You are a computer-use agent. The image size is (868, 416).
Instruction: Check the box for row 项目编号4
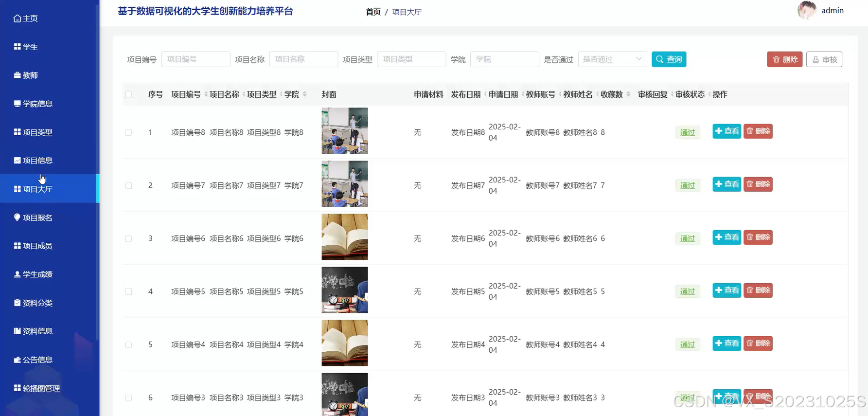[x=128, y=344]
